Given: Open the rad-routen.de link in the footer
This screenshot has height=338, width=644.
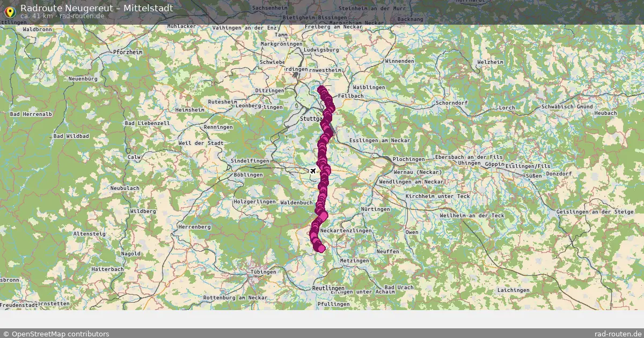Looking at the screenshot, I should [x=618, y=334].
